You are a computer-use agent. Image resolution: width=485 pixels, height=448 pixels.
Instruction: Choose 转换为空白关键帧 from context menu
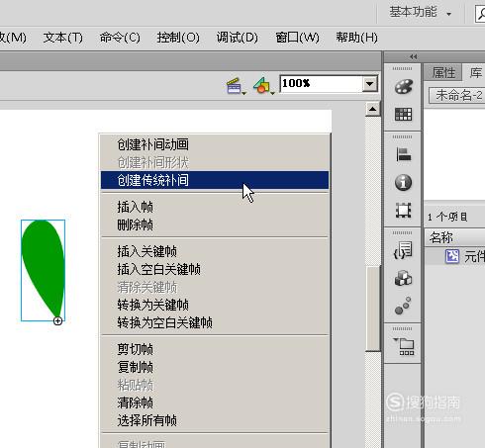(215, 322)
